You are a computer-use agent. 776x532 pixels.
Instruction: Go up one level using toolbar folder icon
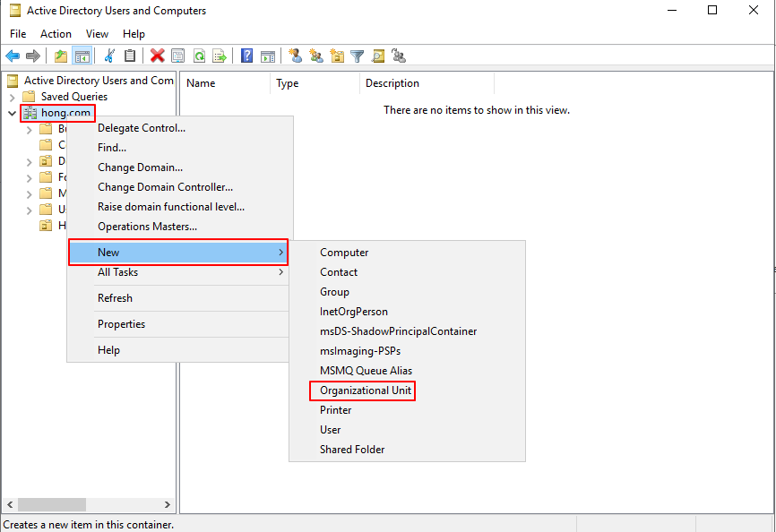(x=61, y=56)
